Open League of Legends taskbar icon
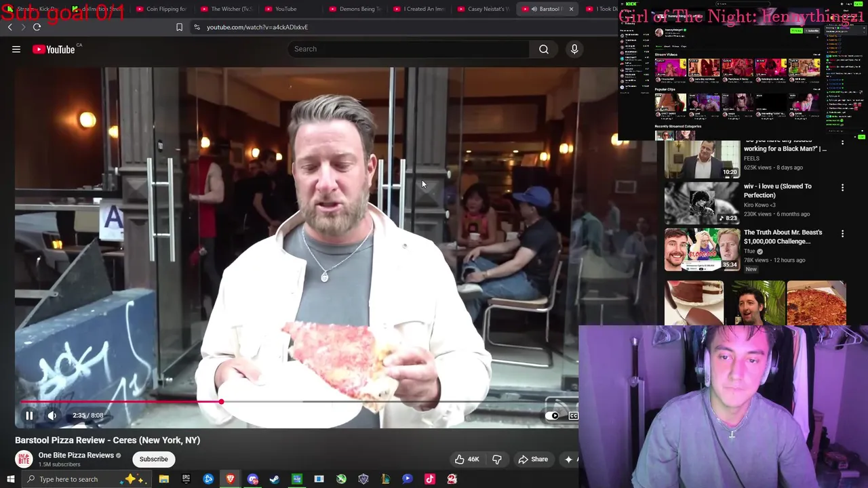Image resolution: width=868 pixels, height=488 pixels. click(x=385, y=479)
